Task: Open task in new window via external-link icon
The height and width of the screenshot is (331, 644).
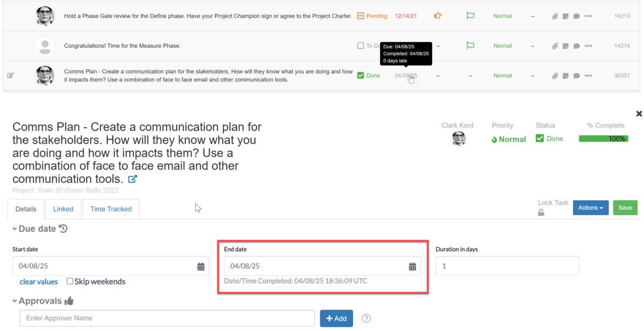Action: (133, 179)
